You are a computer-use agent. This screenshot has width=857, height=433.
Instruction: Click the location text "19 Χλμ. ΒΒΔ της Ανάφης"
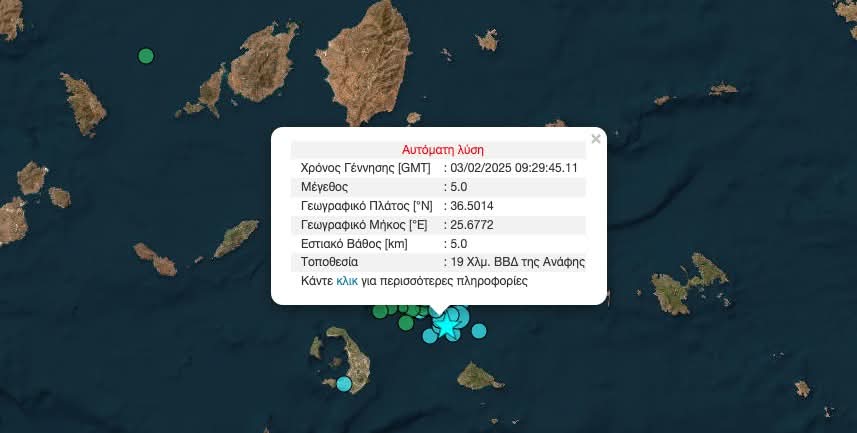click(x=517, y=263)
